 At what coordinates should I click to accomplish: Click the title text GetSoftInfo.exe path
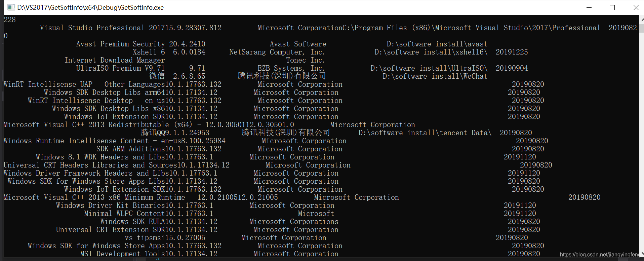click(90, 7)
